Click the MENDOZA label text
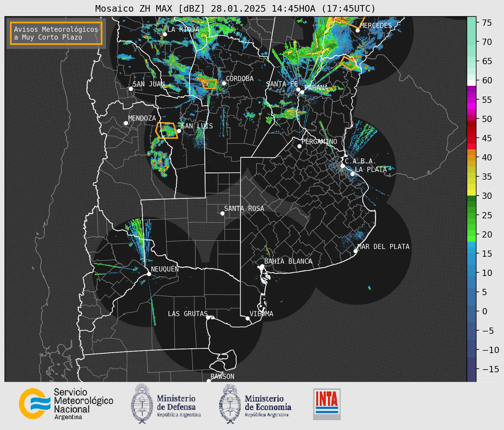 click(x=142, y=118)
